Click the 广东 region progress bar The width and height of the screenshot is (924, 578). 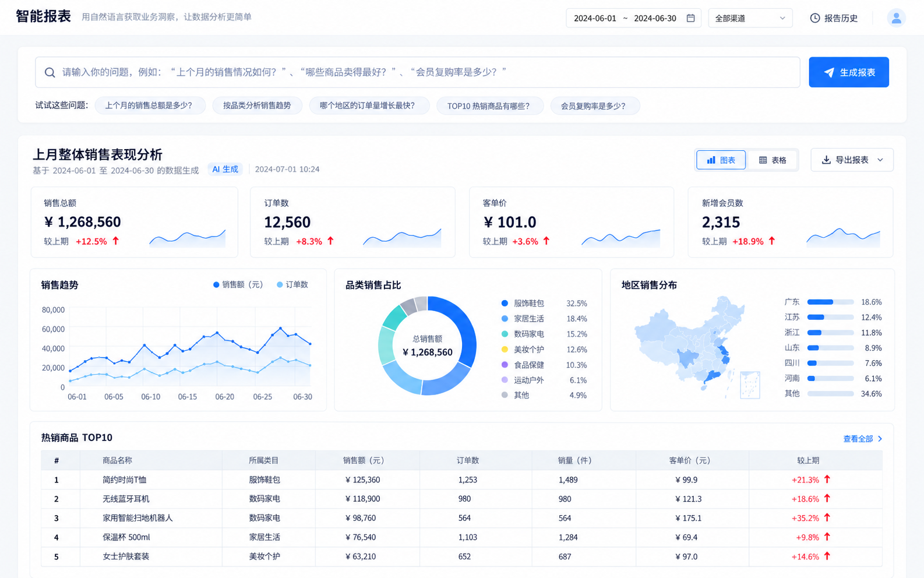(x=830, y=302)
